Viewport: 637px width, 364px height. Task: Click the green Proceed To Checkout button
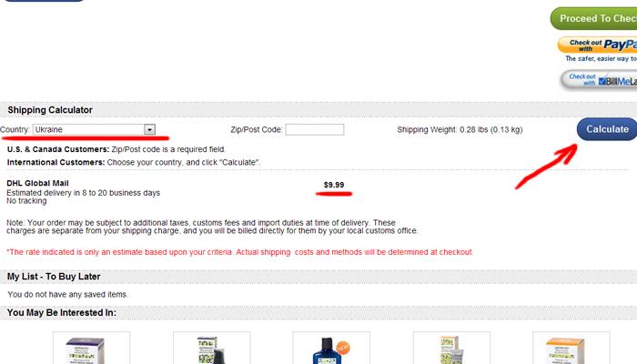tap(594, 18)
